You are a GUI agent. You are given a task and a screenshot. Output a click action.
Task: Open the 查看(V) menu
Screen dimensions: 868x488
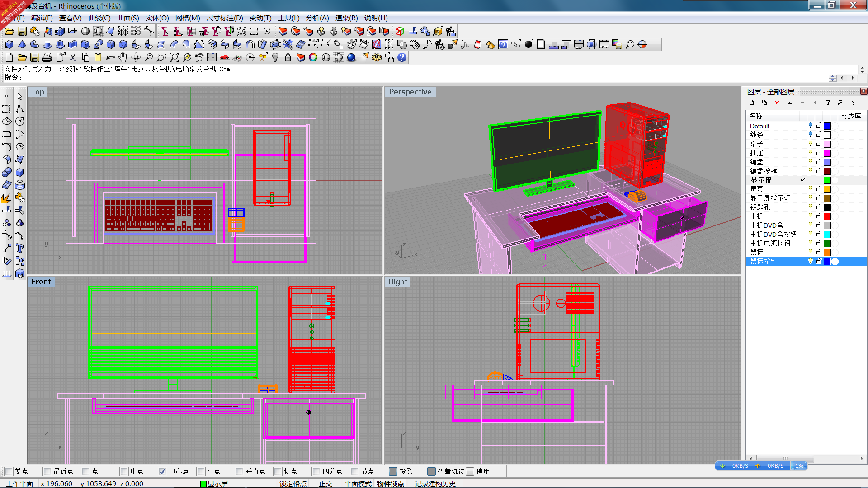pos(70,18)
